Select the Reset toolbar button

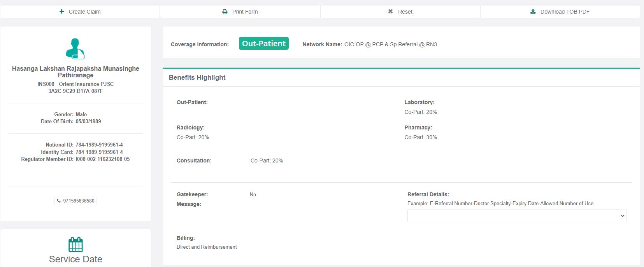coord(400,12)
